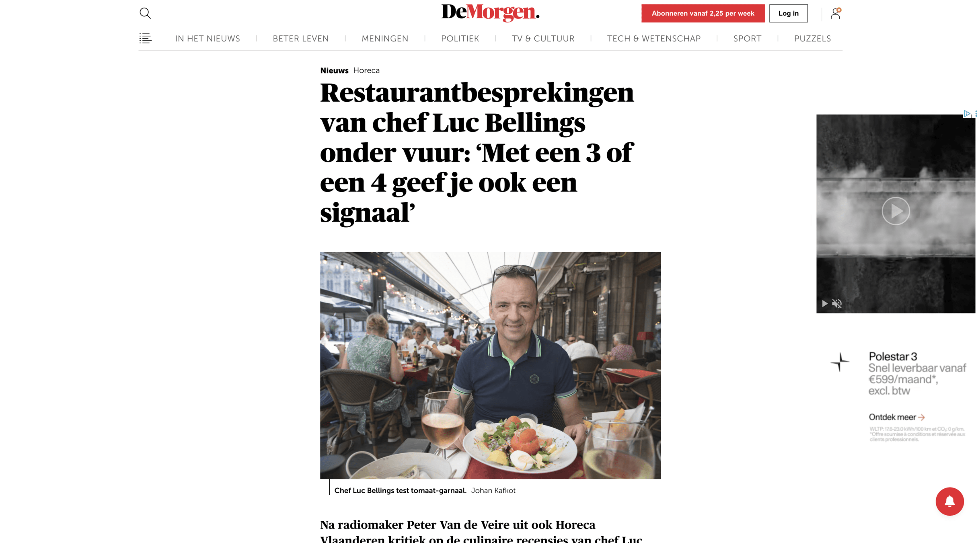Image resolution: width=980 pixels, height=543 pixels.
Task: Click the Horeca topic link
Action: pyautogui.click(x=366, y=70)
